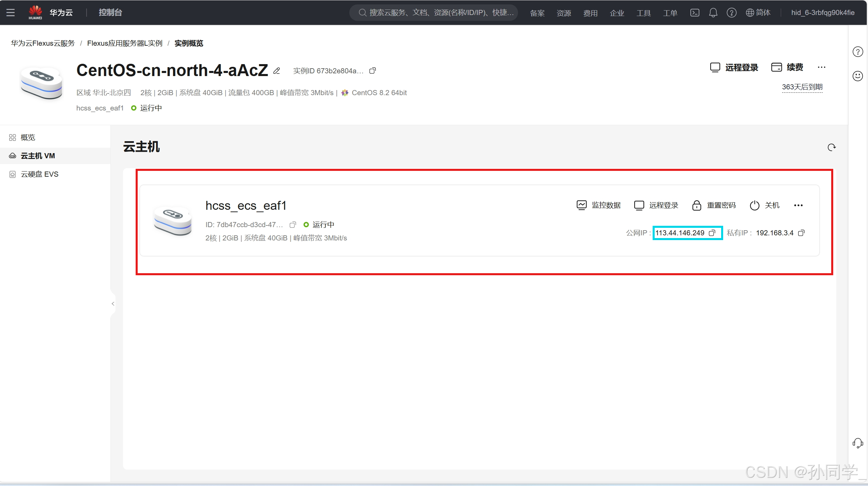This screenshot has height=486, width=868.
Task: Open the 费用 menu
Action: [x=590, y=13]
